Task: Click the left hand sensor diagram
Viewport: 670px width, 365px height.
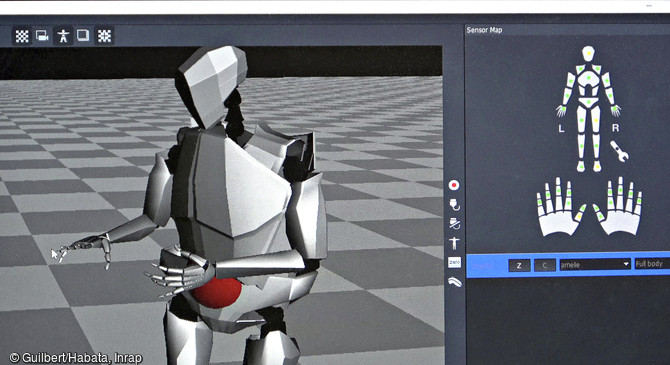Action: (561, 207)
